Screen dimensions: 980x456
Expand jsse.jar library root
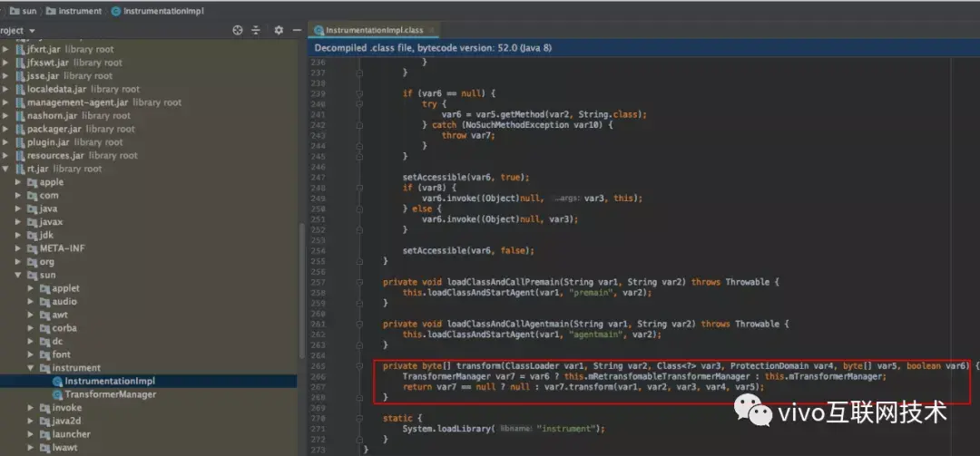5,75
